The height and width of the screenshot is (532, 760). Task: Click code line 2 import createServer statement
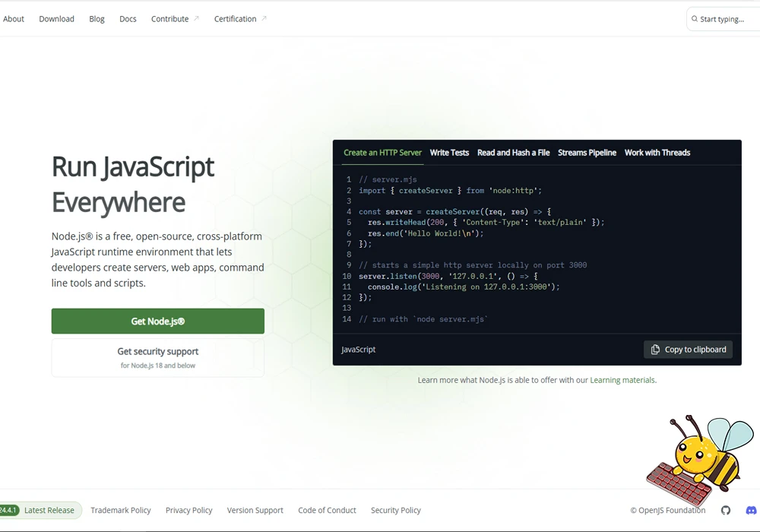point(450,191)
